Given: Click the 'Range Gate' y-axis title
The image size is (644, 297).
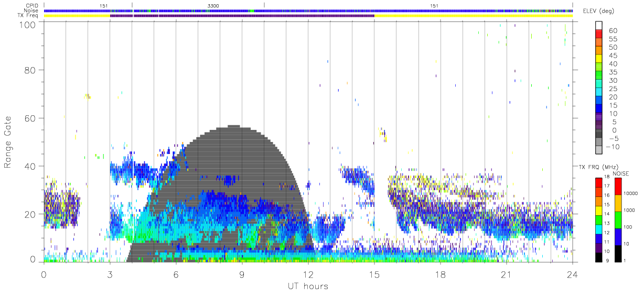Looking at the screenshot, I should (8, 141).
